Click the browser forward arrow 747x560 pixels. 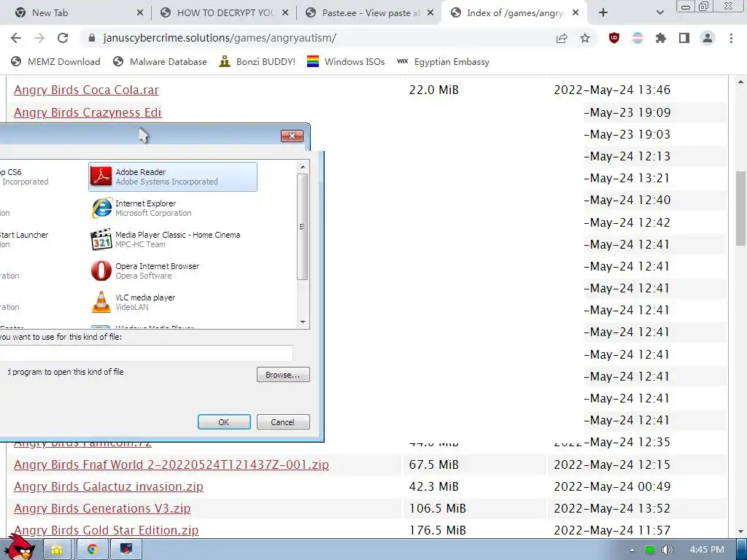pos(39,38)
